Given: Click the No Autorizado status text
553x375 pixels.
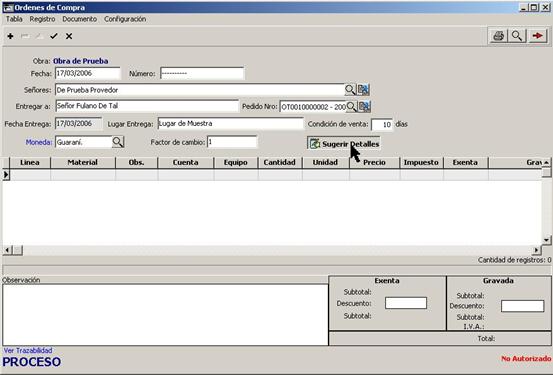Looking at the screenshot, I should coord(526,359).
